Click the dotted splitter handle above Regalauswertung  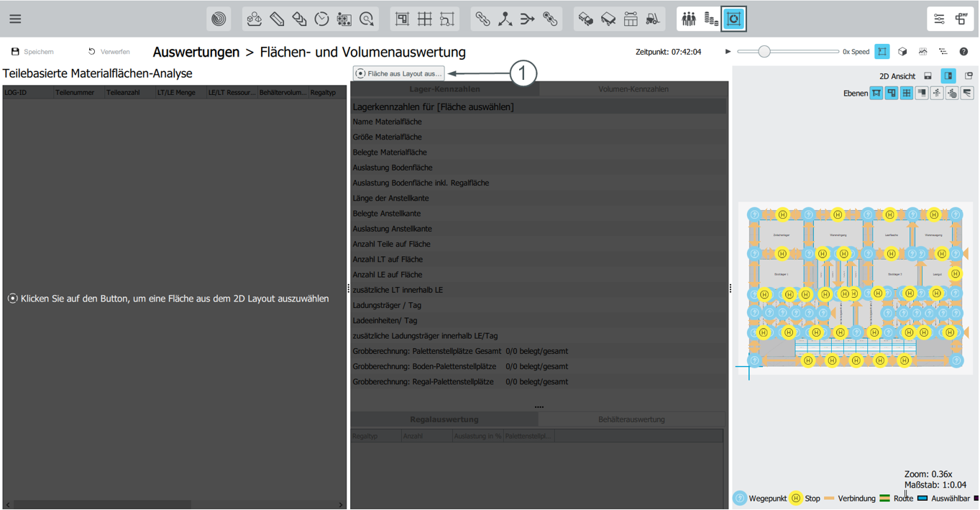click(x=539, y=407)
